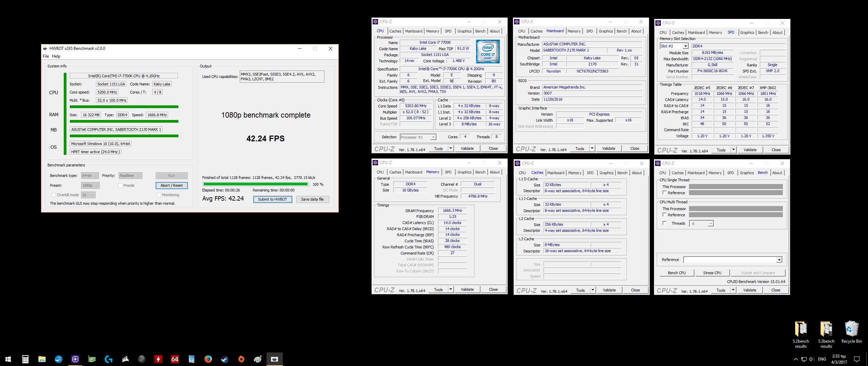Click the gray sphere taskbar icon

(x=141, y=359)
